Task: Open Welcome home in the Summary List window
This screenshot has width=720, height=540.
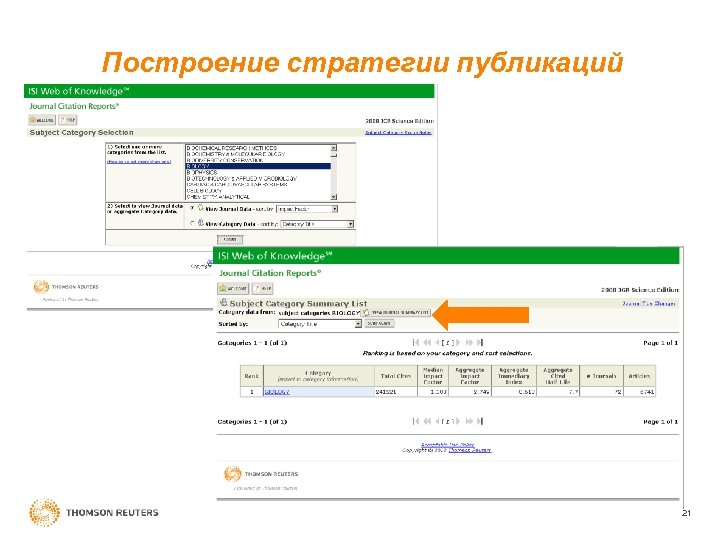Action: pyautogui.click(x=233, y=288)
